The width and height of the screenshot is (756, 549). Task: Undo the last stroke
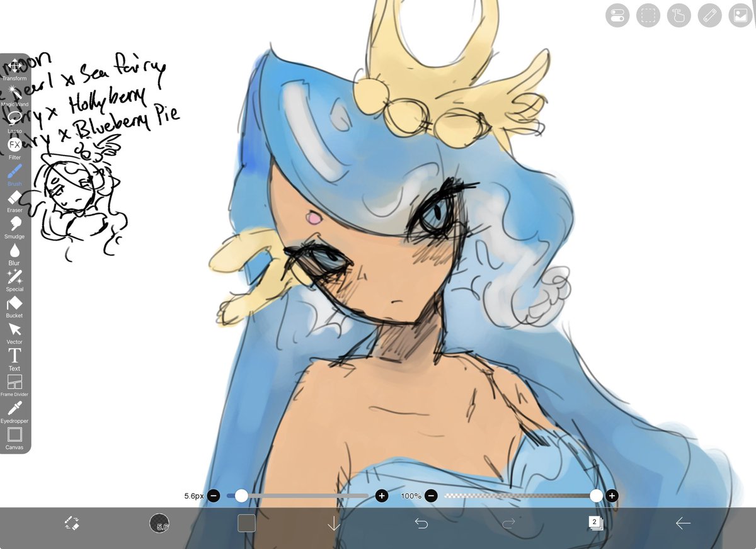pyautogui.click(x=421, y=523)
